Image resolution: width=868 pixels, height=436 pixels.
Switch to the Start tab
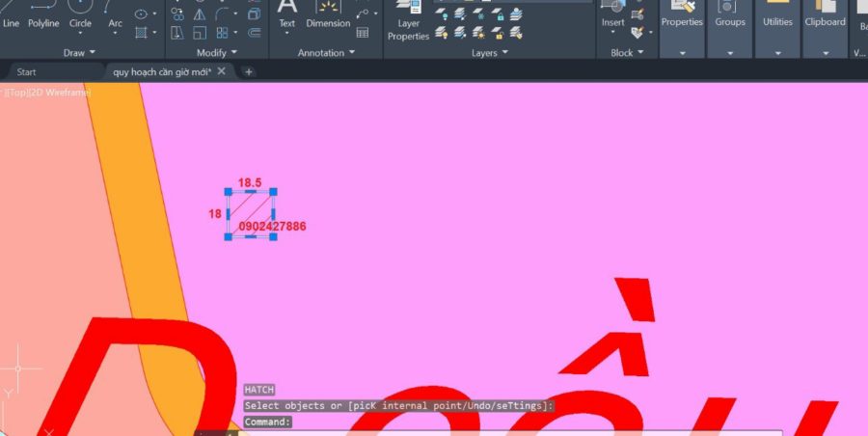coord(26,72)
